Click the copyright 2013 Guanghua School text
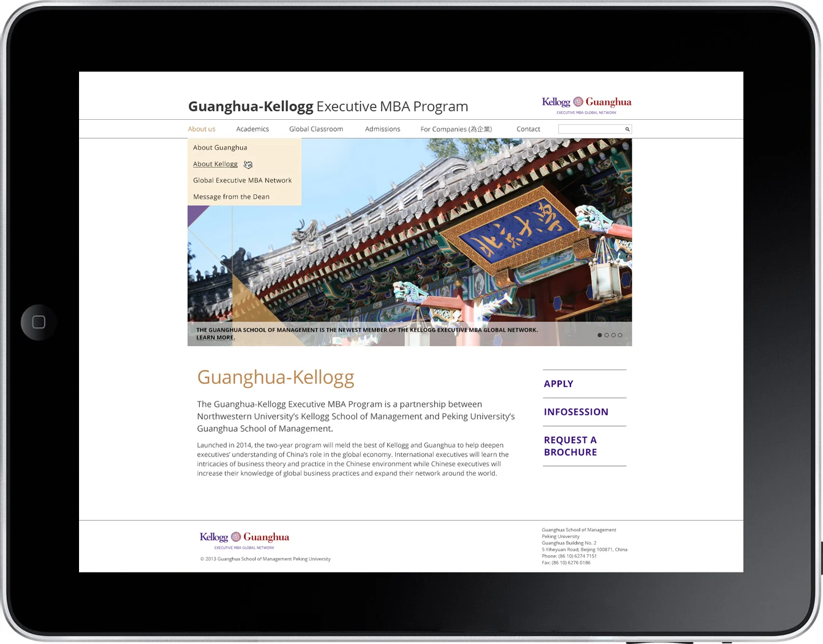The width and height of the screenshot is (823, 644). pyautogui.click(x=265, y=559)
